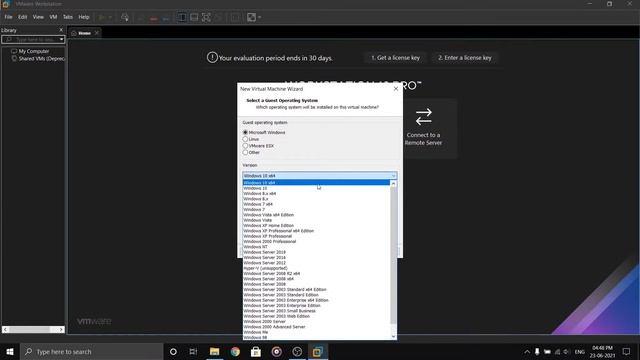640x360 pixels.
Task: Select Windows NT from the version list
Action: pos(316,247)
